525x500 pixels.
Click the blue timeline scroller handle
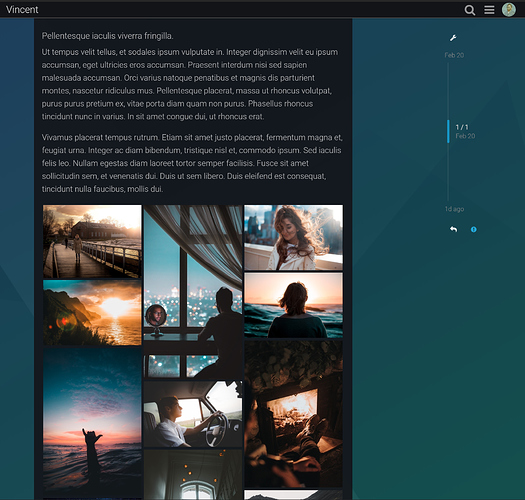[x=448, y=131]
